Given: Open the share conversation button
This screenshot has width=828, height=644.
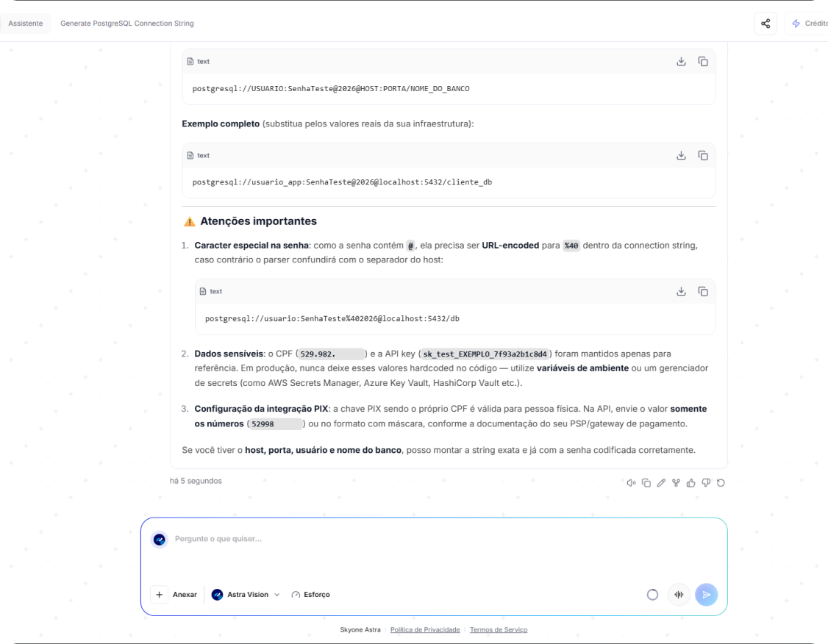Looking at the screenshot, I should 765,24.
